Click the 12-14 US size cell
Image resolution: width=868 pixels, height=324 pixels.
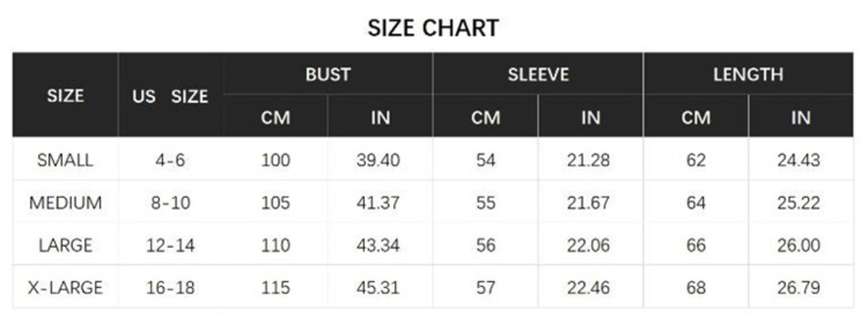pyautogui.click(x=170, y=245)
